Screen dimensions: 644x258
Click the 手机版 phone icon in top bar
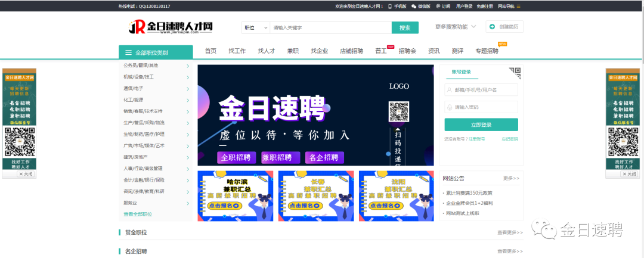click(390, 6)
